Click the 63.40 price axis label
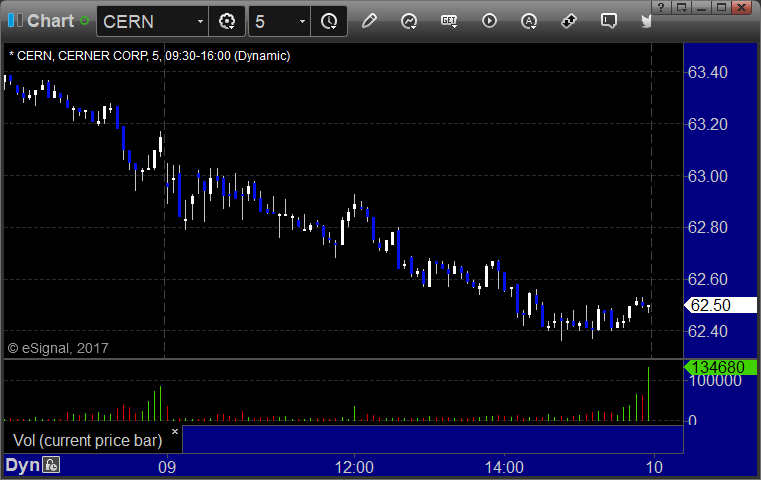This screenshot has height=480, width=761. [x=708, y=73]
